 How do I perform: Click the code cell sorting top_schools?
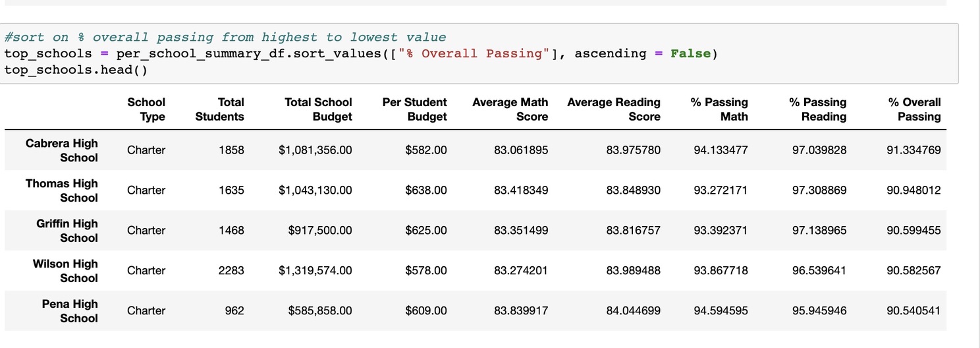(479, 53)
